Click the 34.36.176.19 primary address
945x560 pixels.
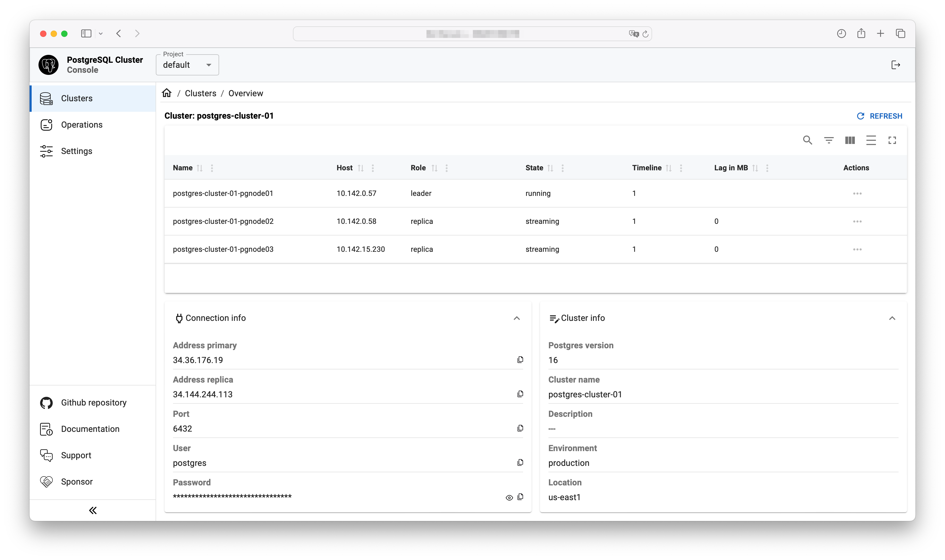pyautogui.click(x=198, y=360)
